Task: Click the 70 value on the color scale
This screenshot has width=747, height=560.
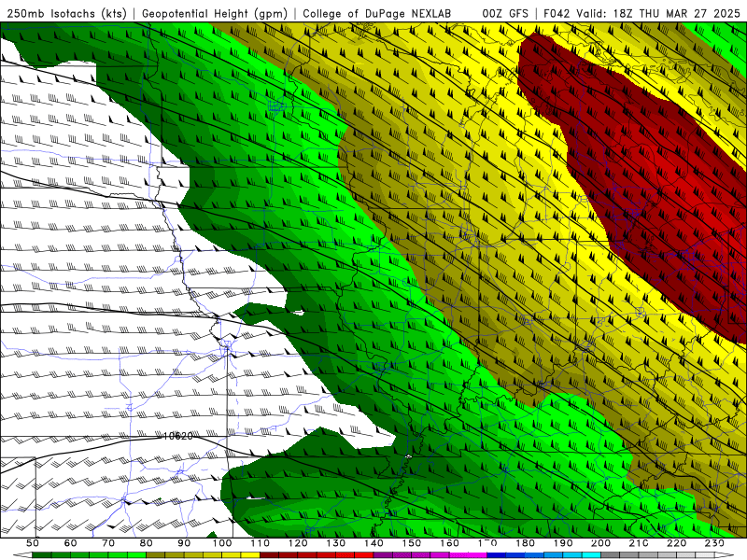Action: tap(108, 543)
